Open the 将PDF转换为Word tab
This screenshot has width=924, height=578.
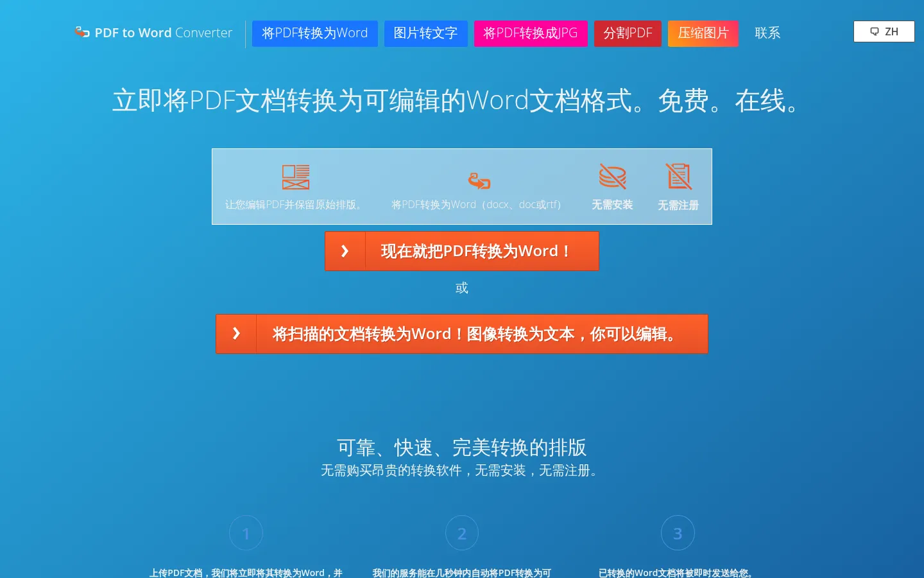(x=315, y=33)
